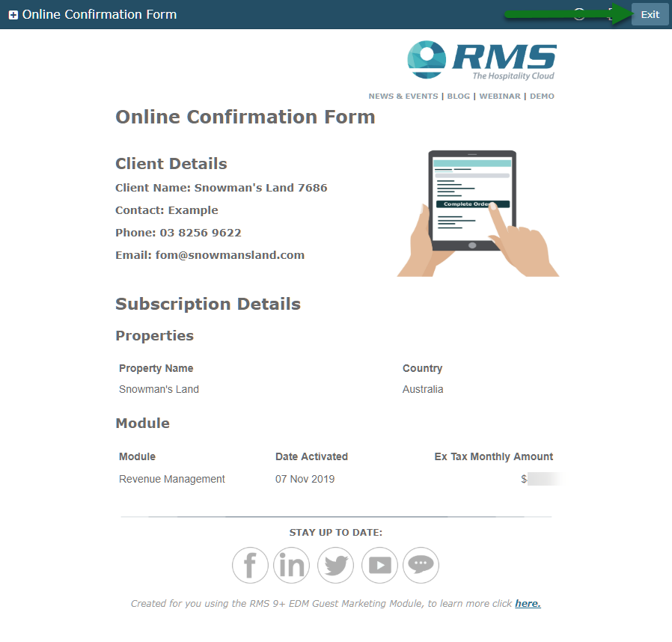Screen dimensions: 672x642
Task: Open the DEMO link
Action: 542,96
